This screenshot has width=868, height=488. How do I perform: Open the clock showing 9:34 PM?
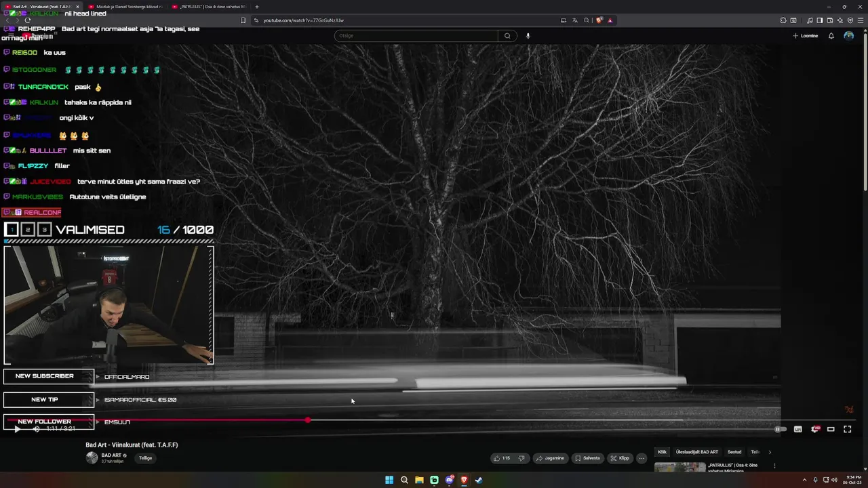(x=853, y=480)
